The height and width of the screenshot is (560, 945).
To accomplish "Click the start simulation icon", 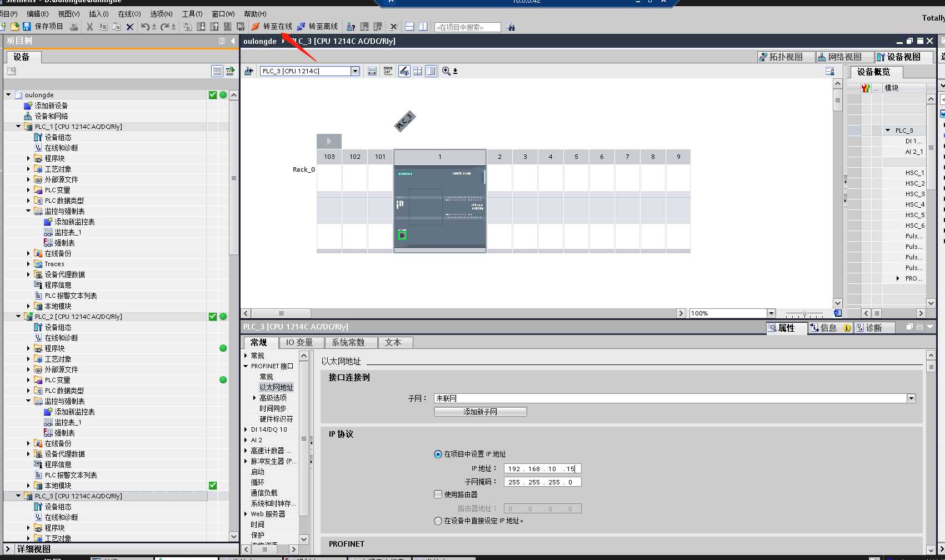I will pos(228,27).
